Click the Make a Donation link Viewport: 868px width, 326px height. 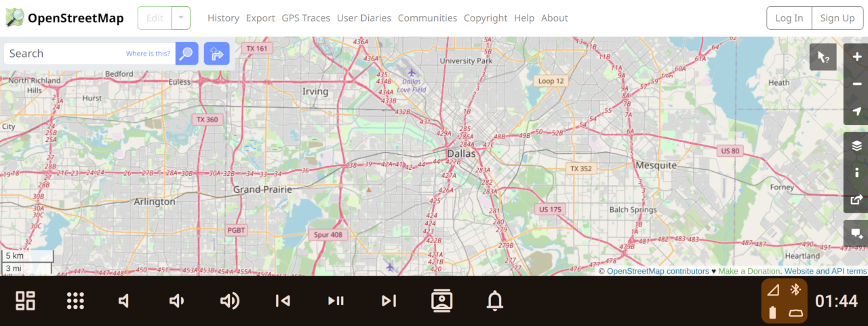pos(750,271)
